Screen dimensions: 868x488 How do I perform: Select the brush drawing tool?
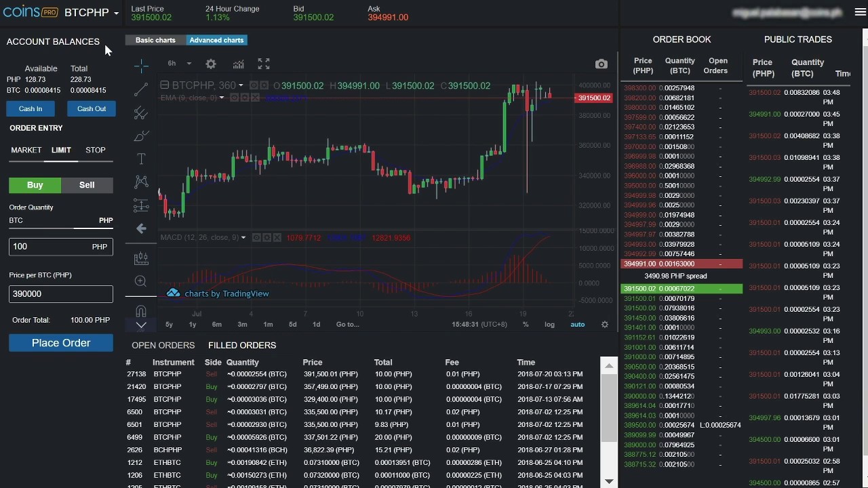point(141,136)
